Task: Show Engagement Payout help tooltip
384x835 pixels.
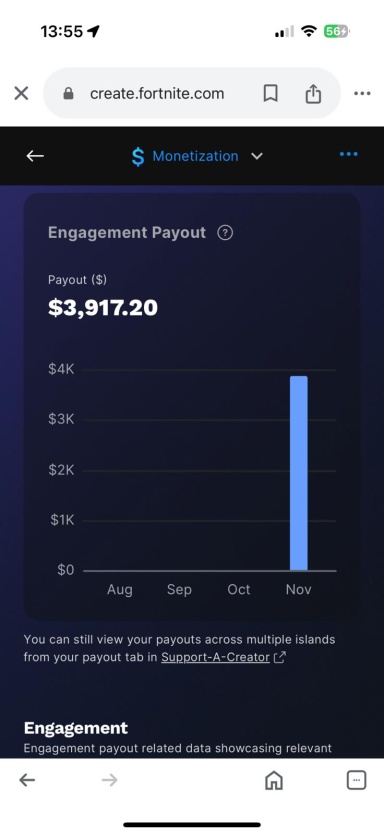Action: pos(225,233)
